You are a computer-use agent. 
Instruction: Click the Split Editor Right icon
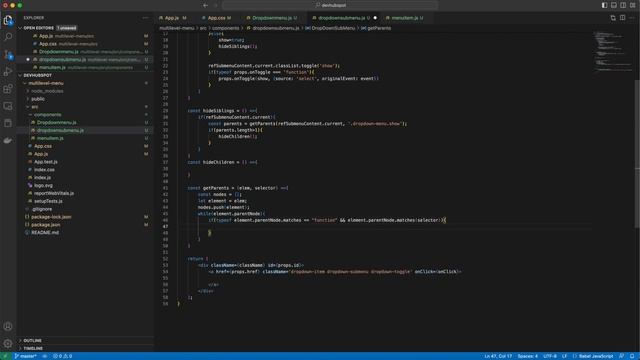622,18
